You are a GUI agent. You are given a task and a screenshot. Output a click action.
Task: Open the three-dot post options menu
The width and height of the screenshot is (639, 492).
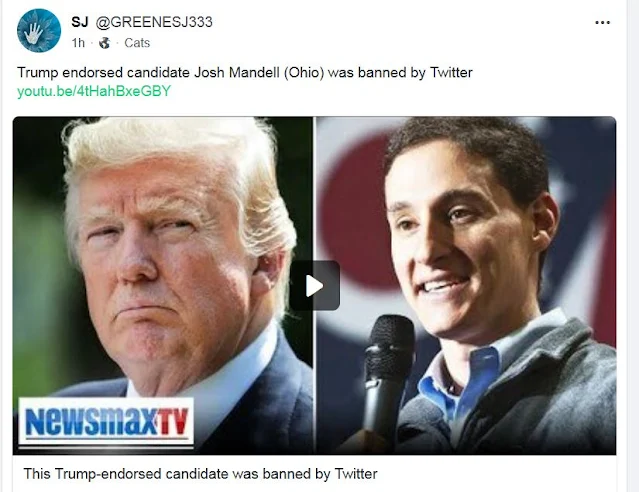602,23
